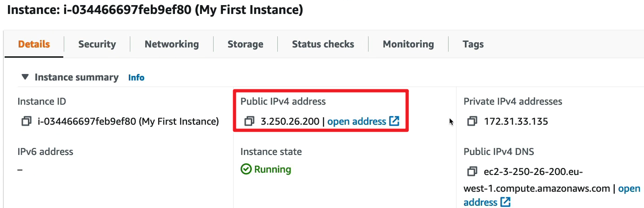
Task: Click the Info link near Instance summary
Action: 136,78
